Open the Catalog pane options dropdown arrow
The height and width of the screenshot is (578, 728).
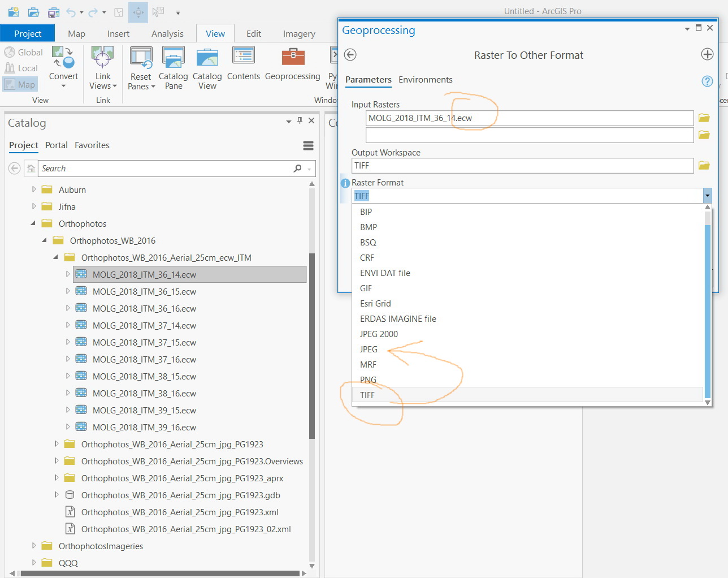click(289, 121)
